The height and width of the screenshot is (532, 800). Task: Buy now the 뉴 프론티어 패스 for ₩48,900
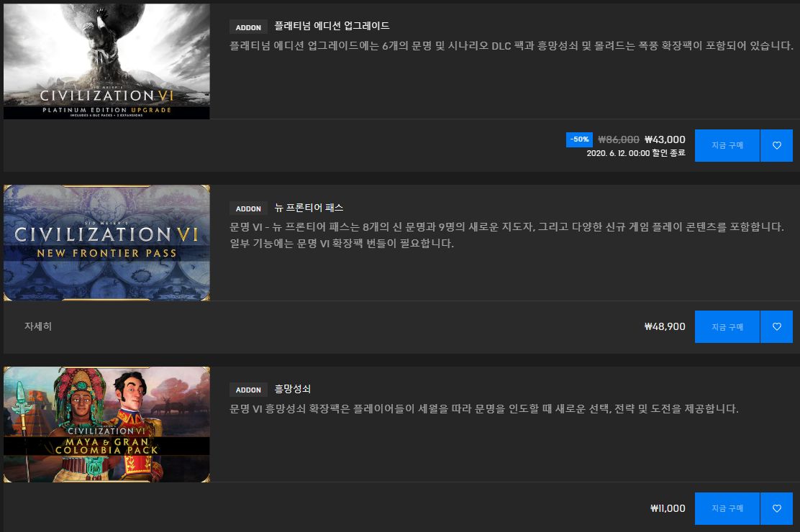coord(727,326)
